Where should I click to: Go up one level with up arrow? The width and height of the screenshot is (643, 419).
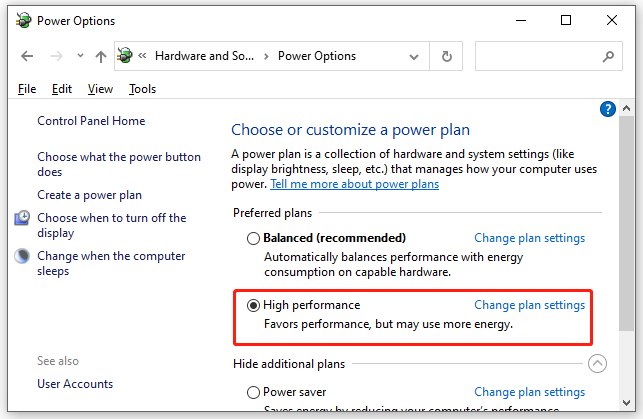click(100, 56)
